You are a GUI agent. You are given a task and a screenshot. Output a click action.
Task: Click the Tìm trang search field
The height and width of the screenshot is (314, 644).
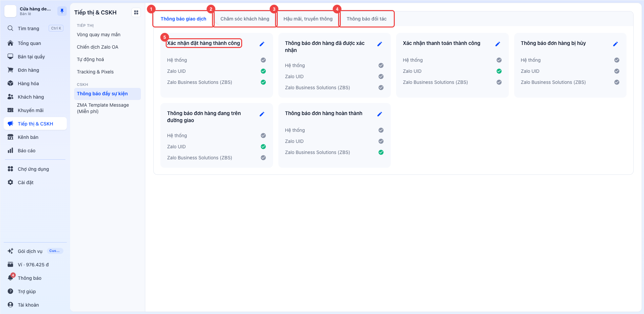coord(35,29)
